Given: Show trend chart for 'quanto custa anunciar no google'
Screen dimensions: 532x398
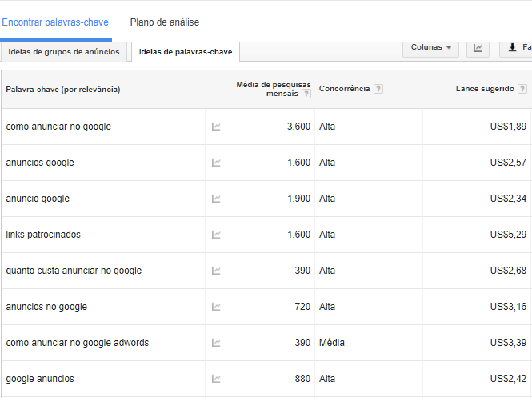Looking at the screenshot, I should click(216, 271).
